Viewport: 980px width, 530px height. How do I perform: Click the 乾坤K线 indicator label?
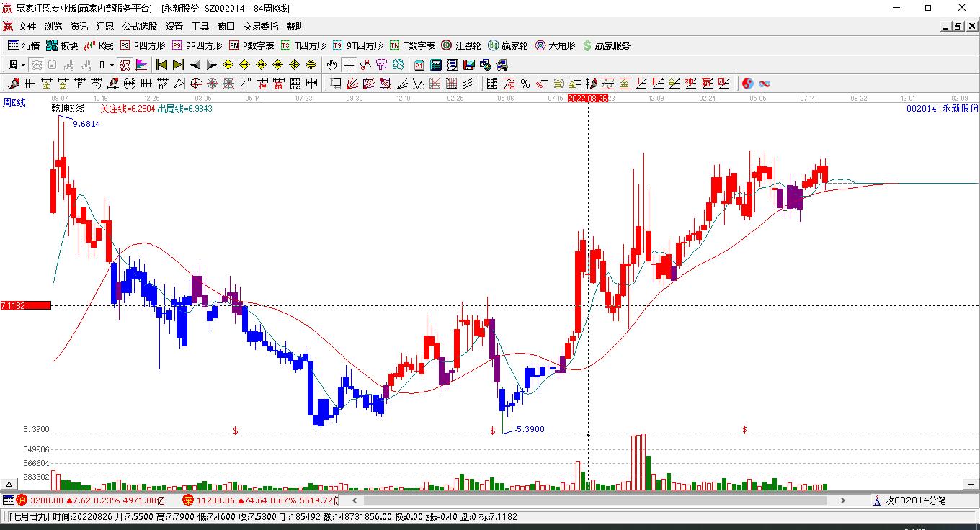tap(68, 109)
